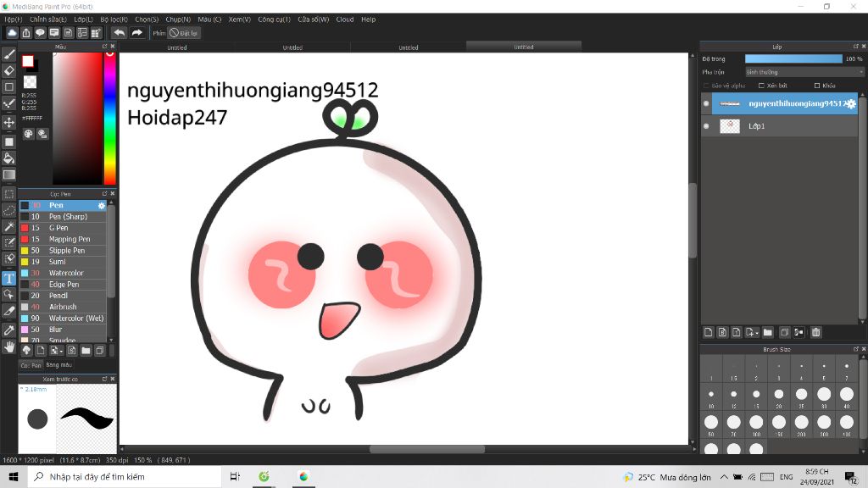Select the Gradient tool
The image size is (868, 488).
point(8,175)
